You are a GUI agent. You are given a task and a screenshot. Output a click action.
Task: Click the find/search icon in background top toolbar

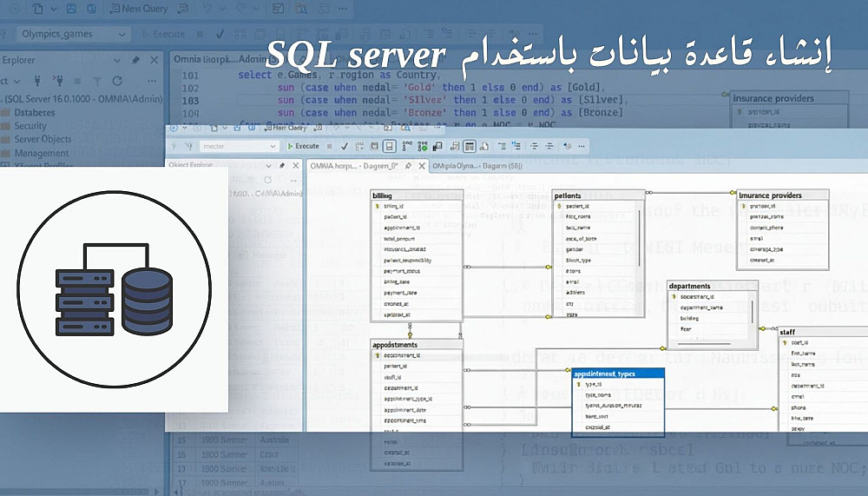(x=301, y=9)
